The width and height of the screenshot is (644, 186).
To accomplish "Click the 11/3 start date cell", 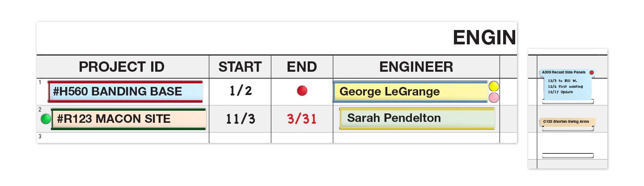I will click(x=240, y=119).
